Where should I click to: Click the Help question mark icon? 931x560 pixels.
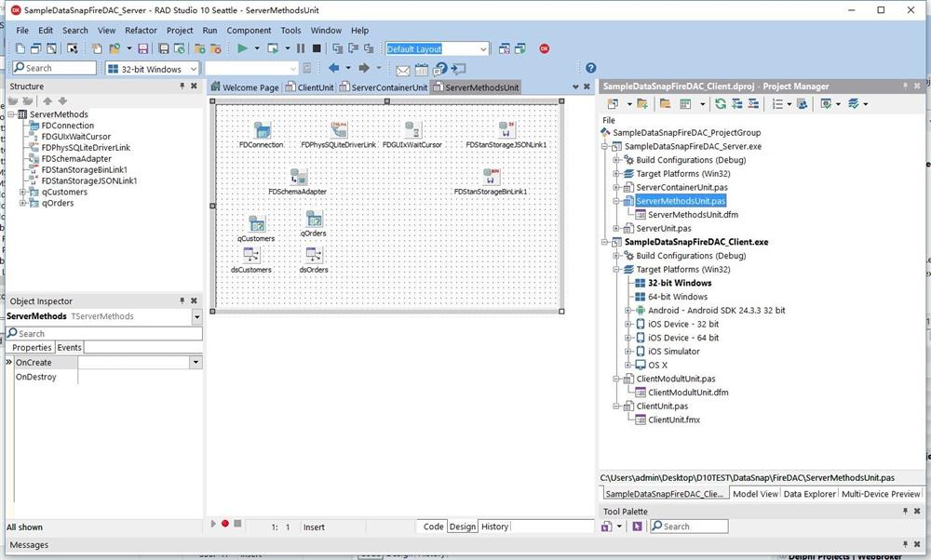click(591, 68)
